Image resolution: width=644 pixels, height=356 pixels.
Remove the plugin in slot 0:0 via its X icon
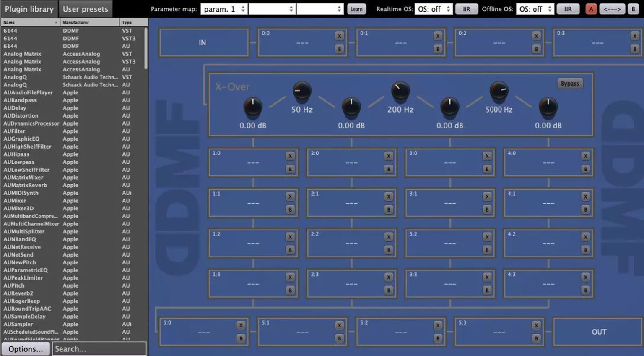pos(340,36)
